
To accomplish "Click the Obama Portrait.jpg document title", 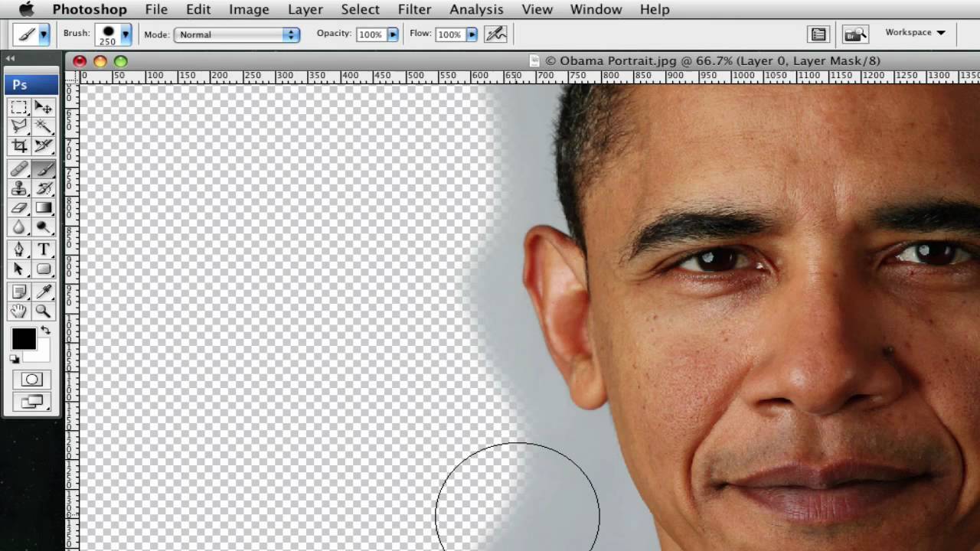I will tap(712, 60).
